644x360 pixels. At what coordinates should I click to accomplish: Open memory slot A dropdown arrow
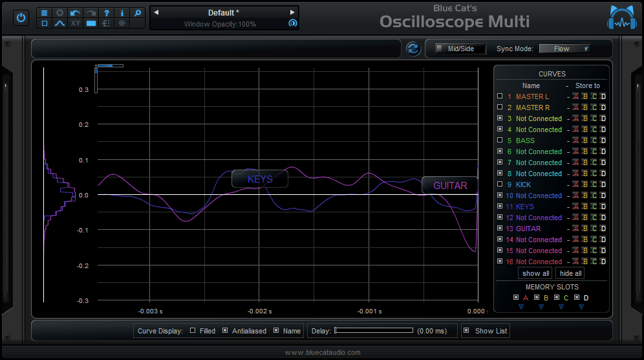click(521, 307)
